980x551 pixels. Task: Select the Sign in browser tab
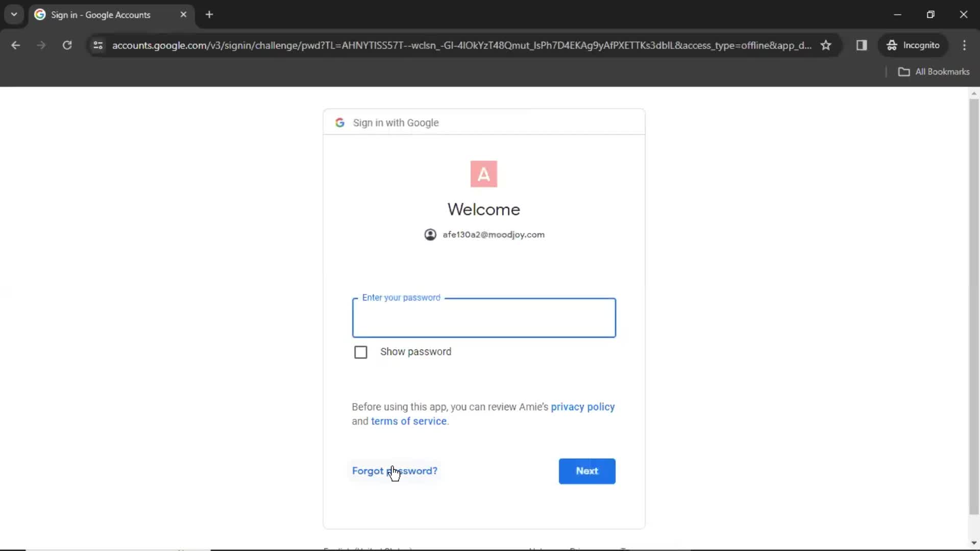[111, 15]
